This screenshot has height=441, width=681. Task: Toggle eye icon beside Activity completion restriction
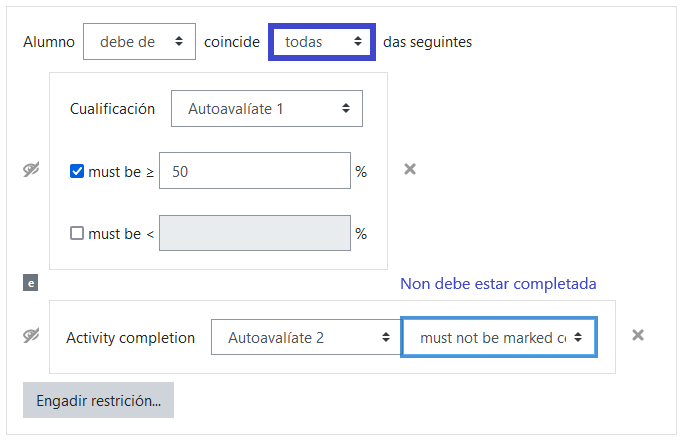[x=31, y=336]
